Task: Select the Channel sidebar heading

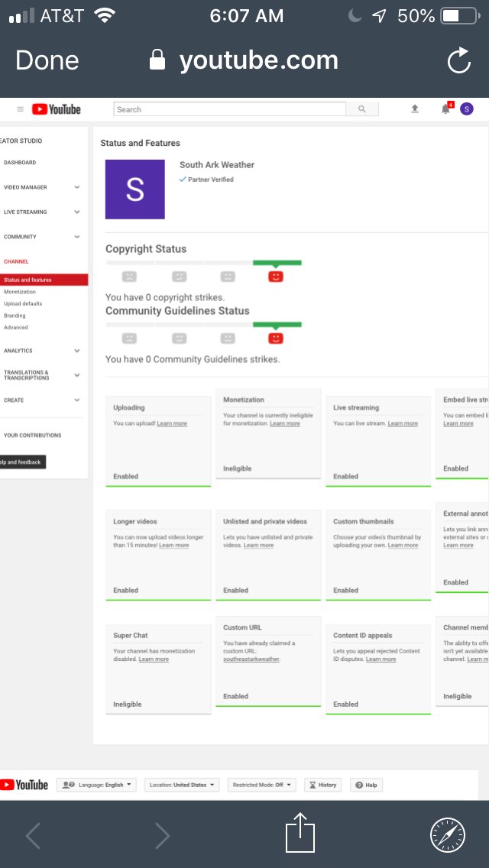Action: pyautogui.click(x=16, y=261)
